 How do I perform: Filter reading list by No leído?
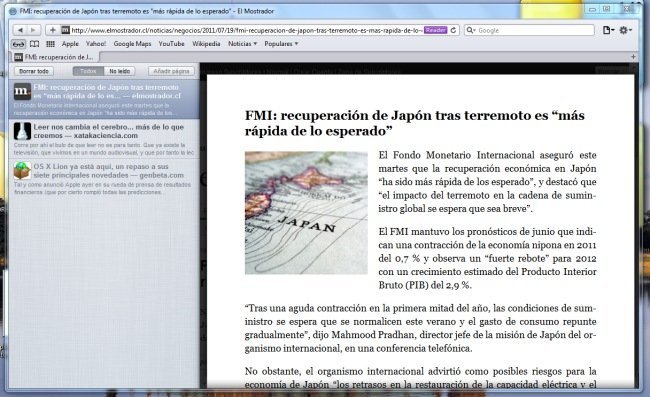(120, 71)
